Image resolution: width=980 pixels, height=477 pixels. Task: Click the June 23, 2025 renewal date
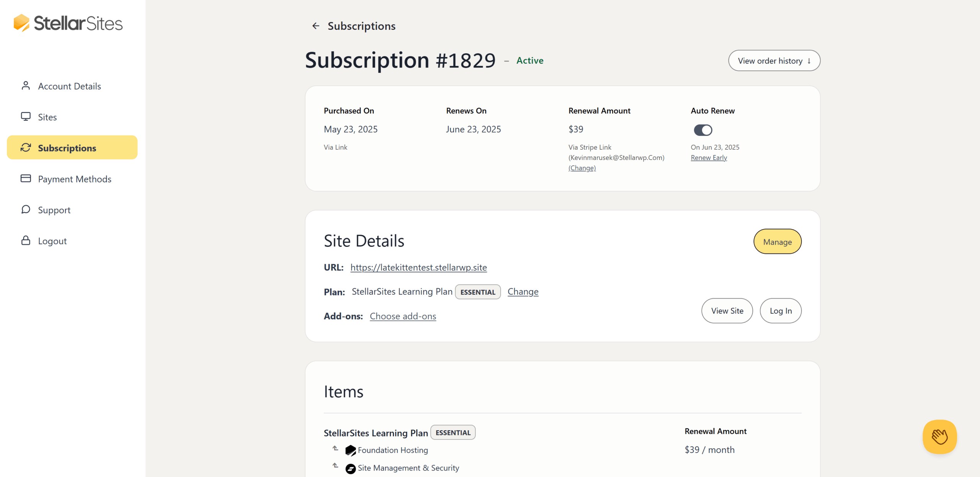pyautogui.click(x=473, y=129)
